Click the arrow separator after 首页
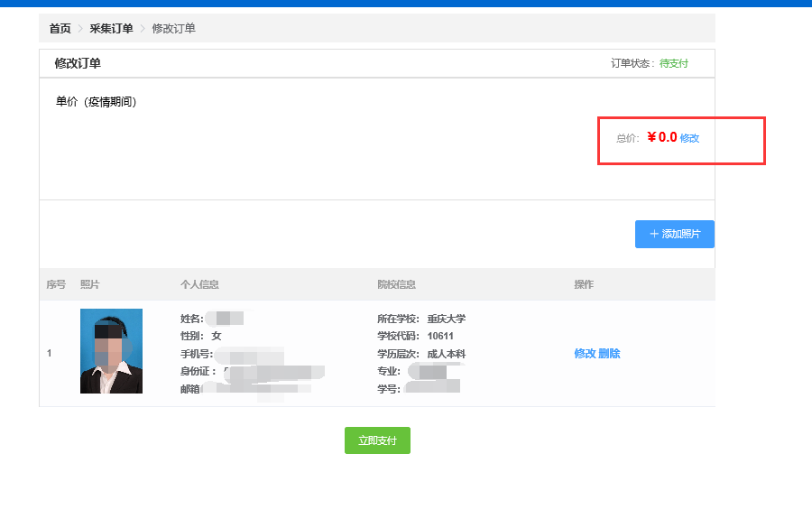 point(80,28)
